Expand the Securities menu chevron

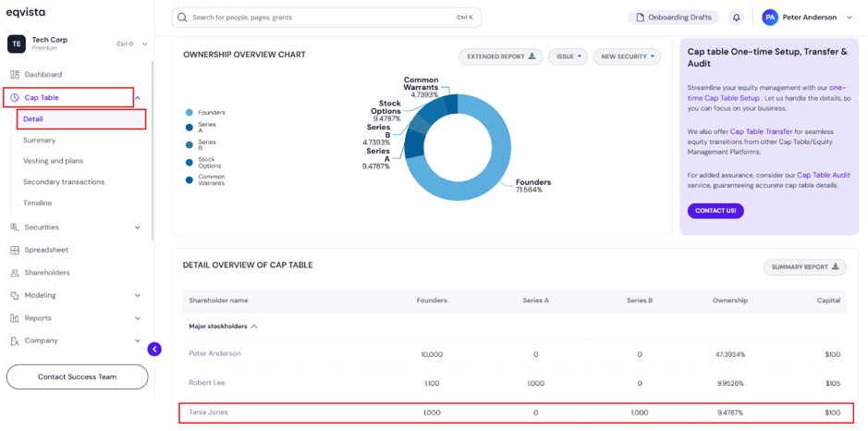click(138, 228)
